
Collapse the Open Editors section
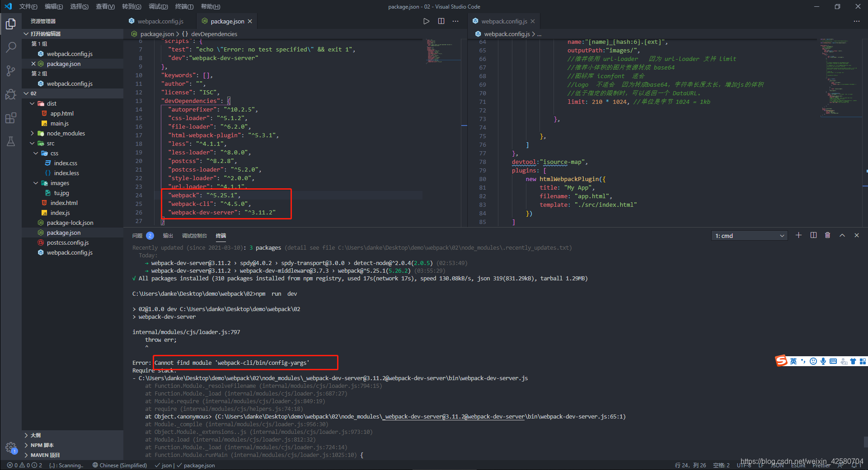(72, 34)
